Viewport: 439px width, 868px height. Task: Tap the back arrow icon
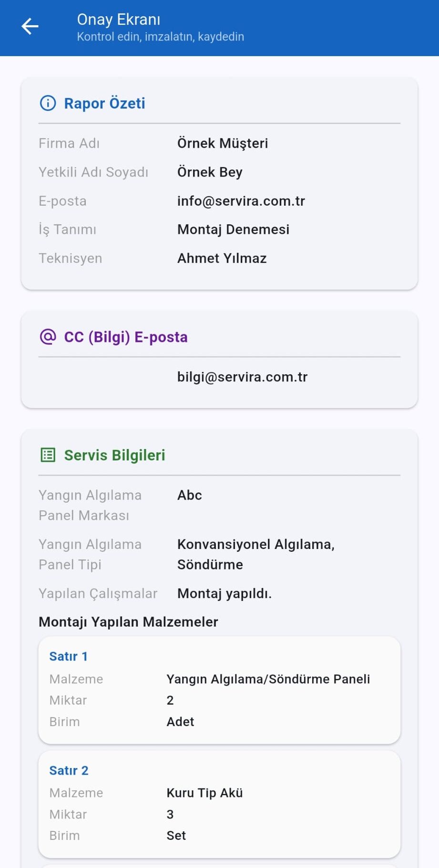(30, 27)
